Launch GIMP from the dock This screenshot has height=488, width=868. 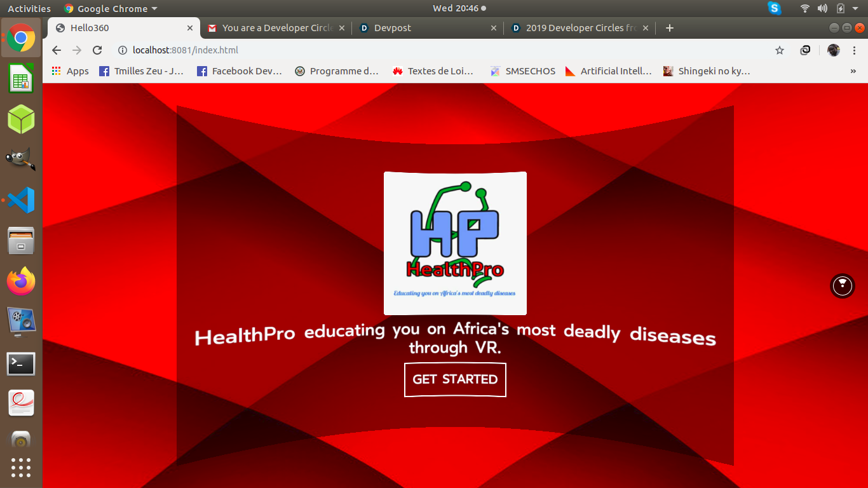tap(21, 159)
